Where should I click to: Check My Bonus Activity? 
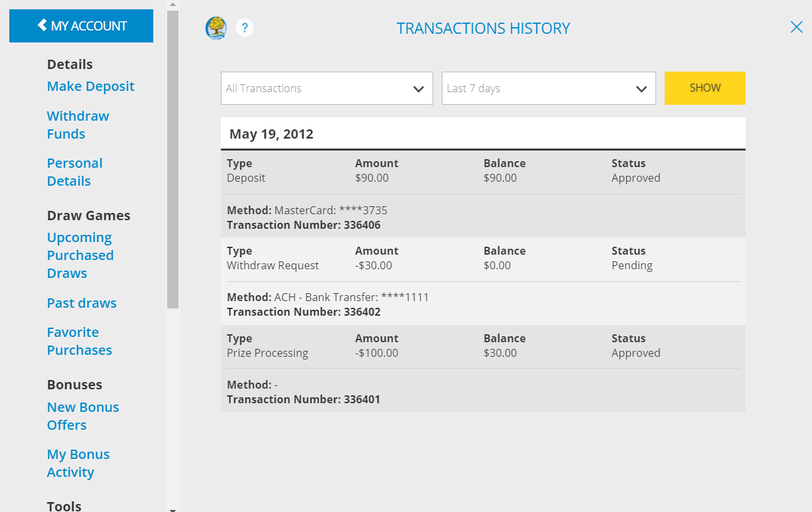[78, 463]
